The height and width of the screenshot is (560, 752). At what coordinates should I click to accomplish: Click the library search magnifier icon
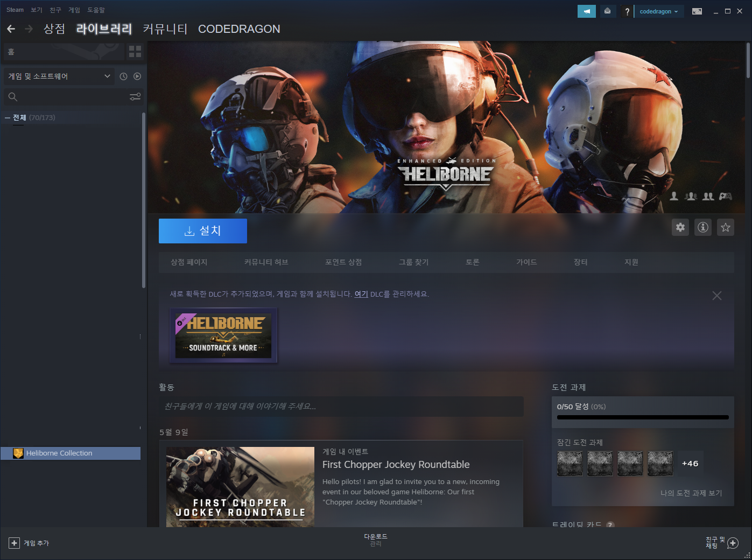point(13,97)
